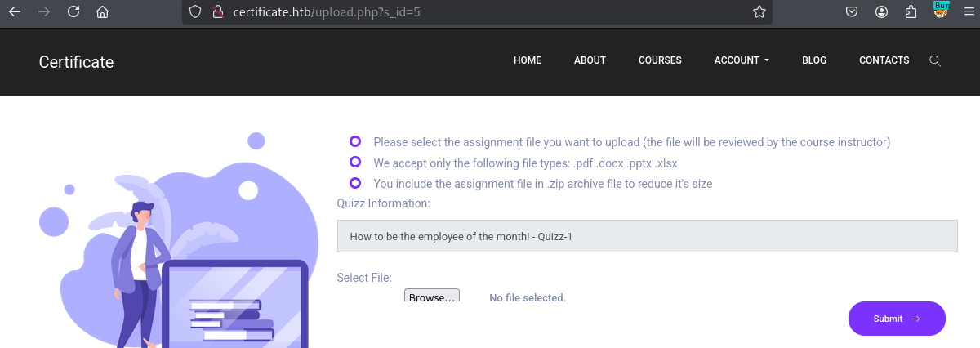Open the Pocket save icon
Viewport: 980px width, 348px height.
[851, 12]
